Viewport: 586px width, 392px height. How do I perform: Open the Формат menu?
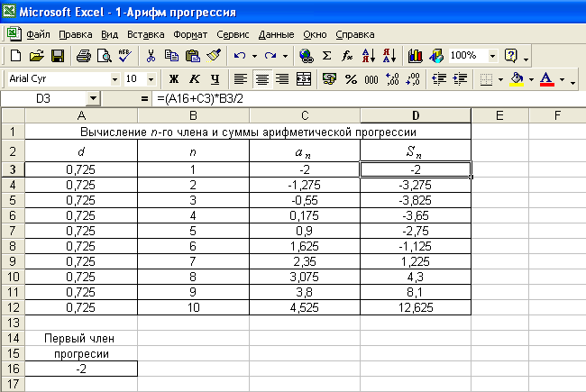click(x=190, y=34)
